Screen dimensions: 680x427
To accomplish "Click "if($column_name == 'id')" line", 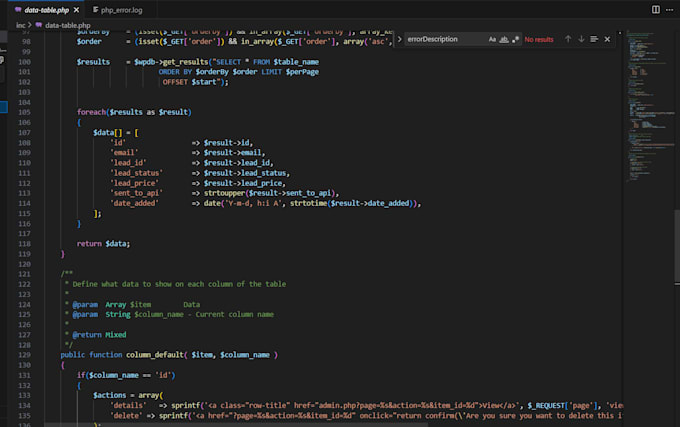I will click(x=126, y=375).
